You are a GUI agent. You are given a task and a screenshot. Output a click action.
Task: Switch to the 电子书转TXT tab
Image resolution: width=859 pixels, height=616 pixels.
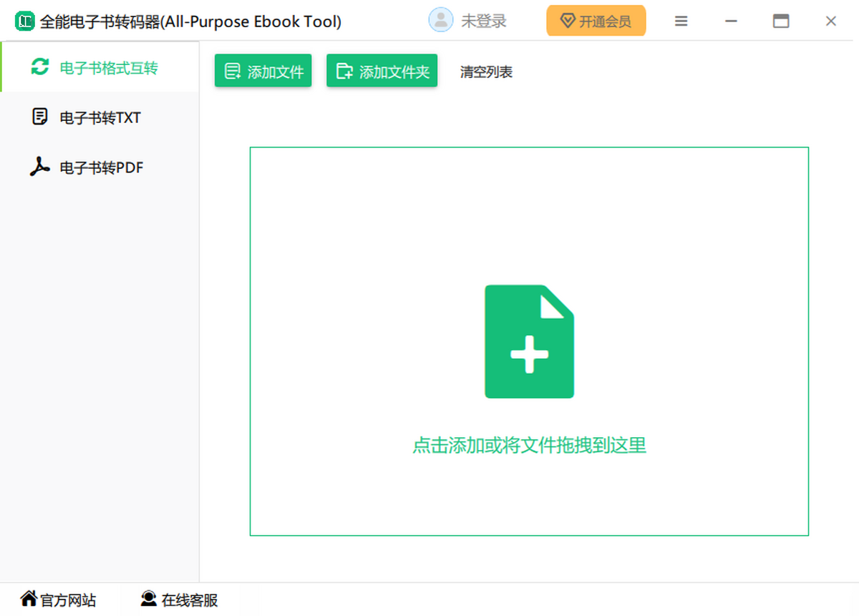pyautogui.click(x=100, y=118)
